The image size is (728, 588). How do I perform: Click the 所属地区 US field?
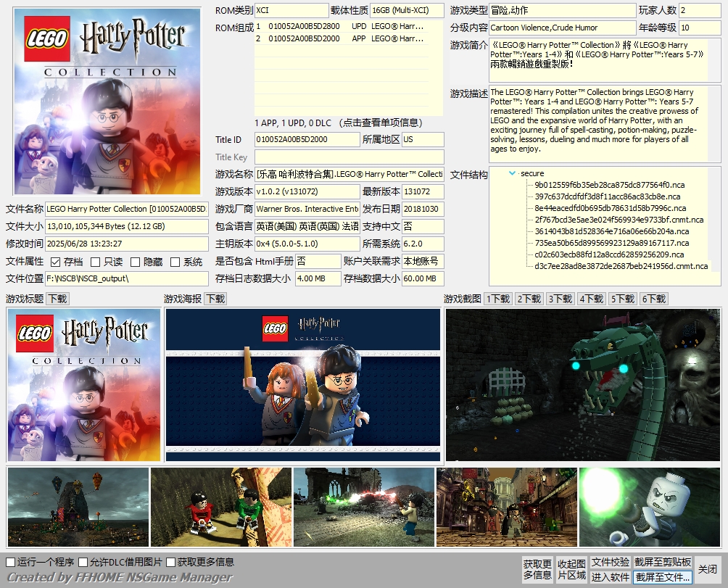click(423, 140)
